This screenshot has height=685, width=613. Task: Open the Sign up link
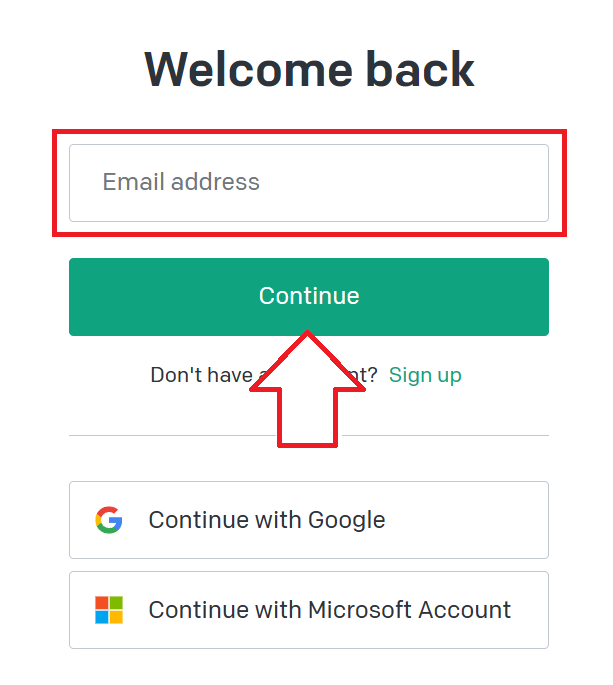pyautogui.click(x=425, y=375)
